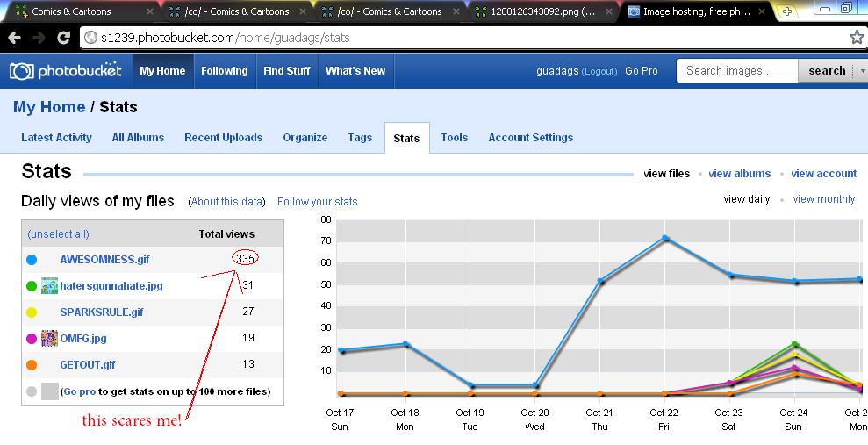Focus the Search images text field
This screenshot has height=445, width=868.
[737, 71]
